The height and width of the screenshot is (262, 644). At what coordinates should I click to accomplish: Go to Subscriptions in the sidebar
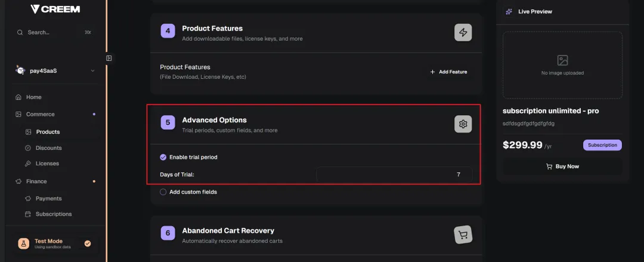point(54,214)
